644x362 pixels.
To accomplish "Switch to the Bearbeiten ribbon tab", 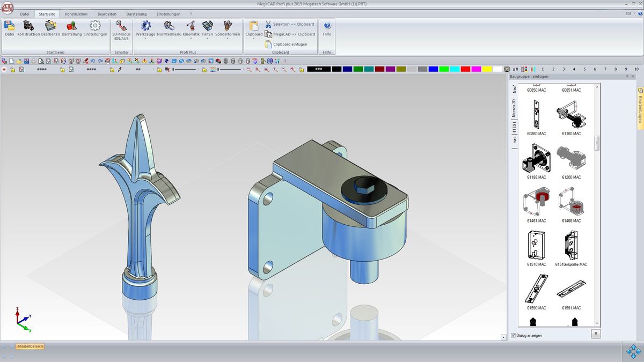I will [x=107, y=14].
